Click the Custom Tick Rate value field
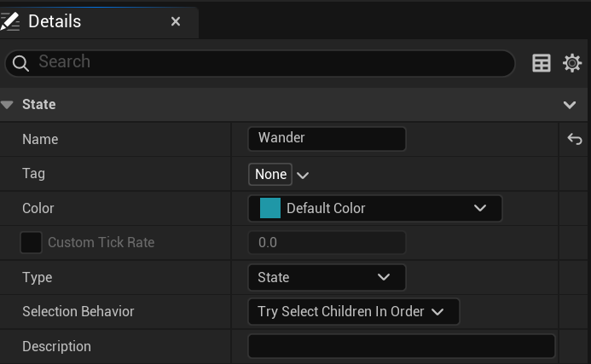Screen dimensions: 591x364 pos(327,243)
